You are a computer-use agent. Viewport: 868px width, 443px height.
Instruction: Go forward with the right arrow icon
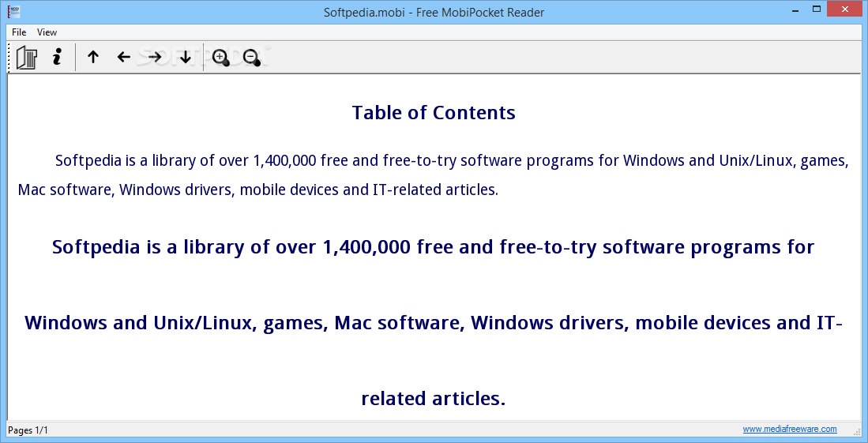(x=155, y=57)
